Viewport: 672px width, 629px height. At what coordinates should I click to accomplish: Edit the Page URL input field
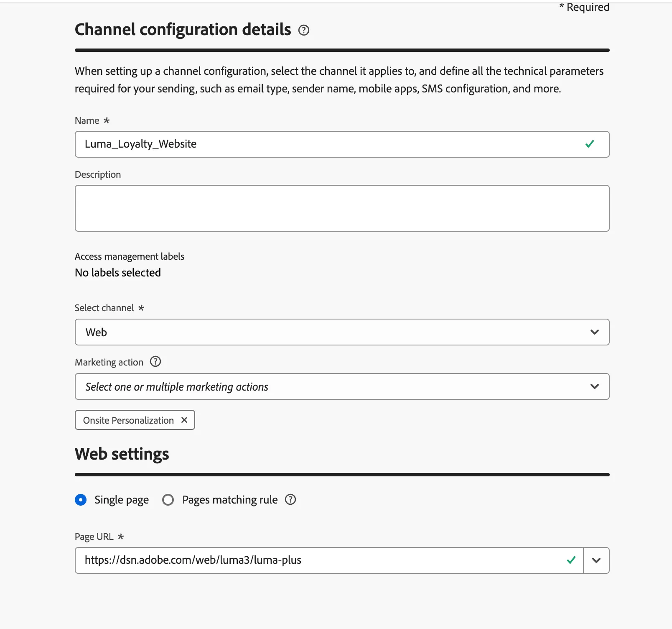[329, 560]
